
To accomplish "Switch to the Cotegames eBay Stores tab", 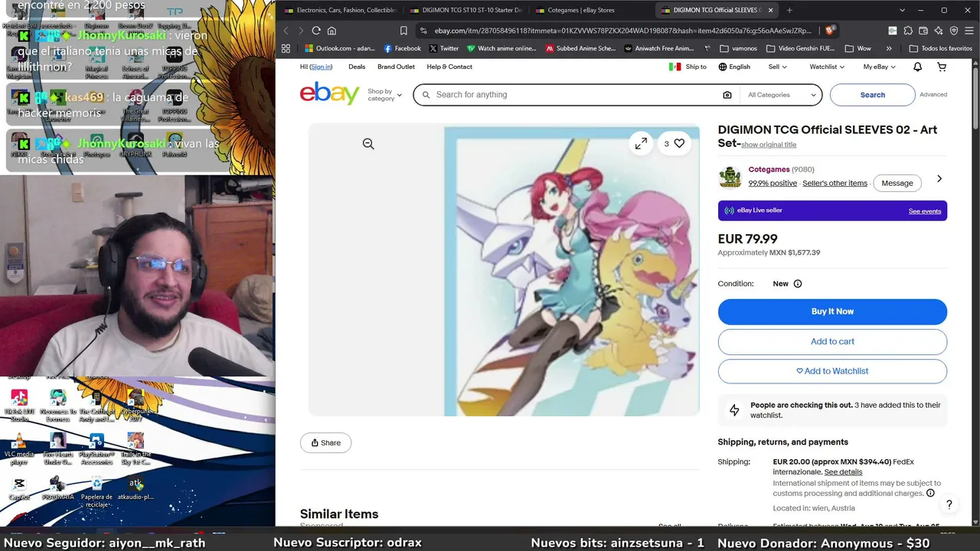I will point(586,10).
